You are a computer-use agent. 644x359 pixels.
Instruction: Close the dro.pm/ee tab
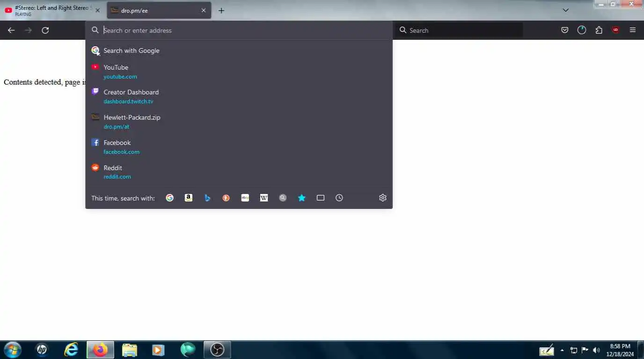(204, 10)
